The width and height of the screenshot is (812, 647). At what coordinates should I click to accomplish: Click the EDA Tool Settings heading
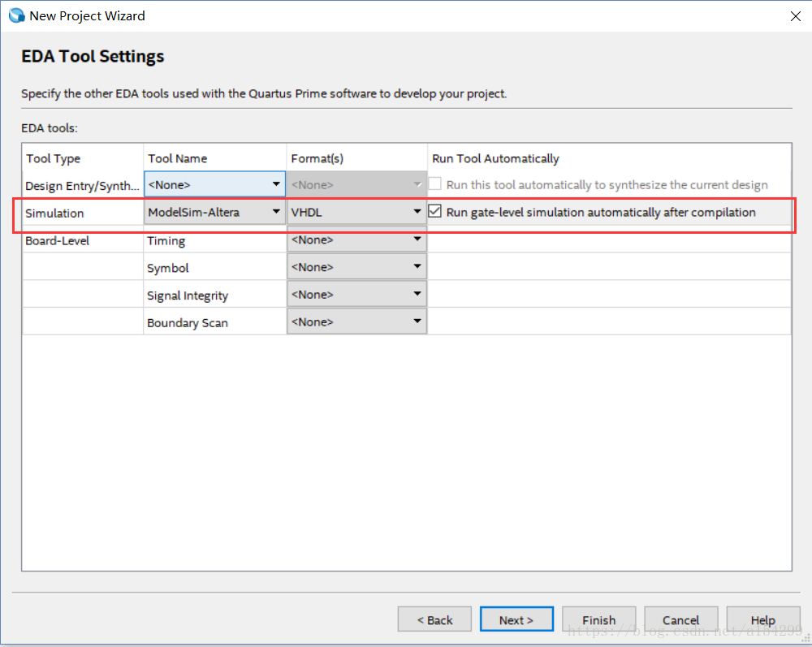tap(93, 56)
